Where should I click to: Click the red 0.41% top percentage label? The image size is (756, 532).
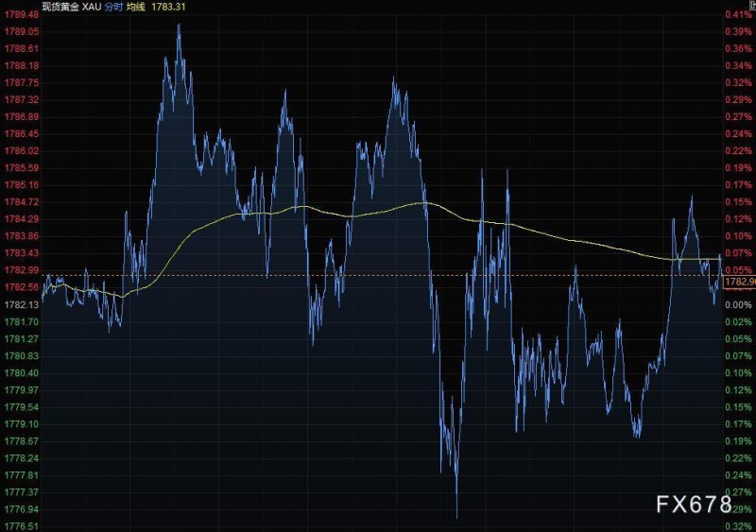click(x=738, y=14)
